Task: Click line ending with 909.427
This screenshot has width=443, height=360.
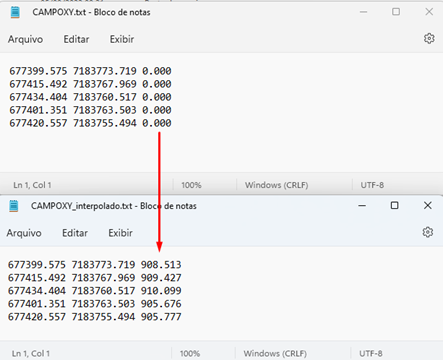Action: (x=95, y=278)
